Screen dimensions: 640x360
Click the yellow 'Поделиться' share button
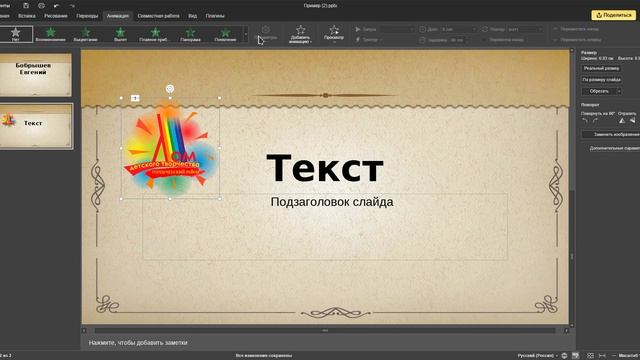click(x=613, y=15)
